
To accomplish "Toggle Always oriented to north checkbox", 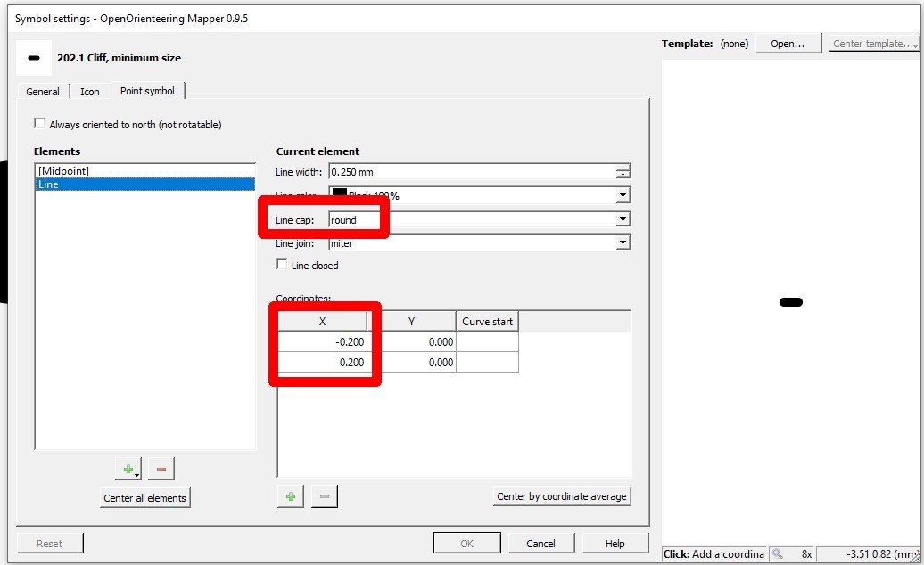I will click(39, 124).
